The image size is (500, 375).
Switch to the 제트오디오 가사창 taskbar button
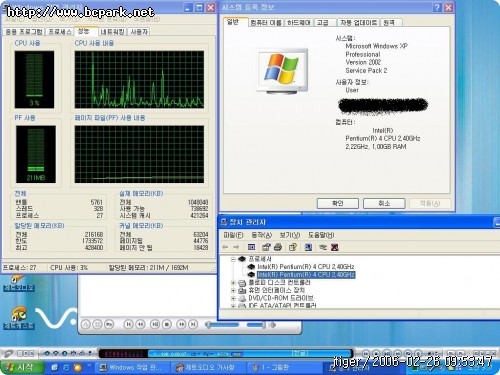[209, 368]
